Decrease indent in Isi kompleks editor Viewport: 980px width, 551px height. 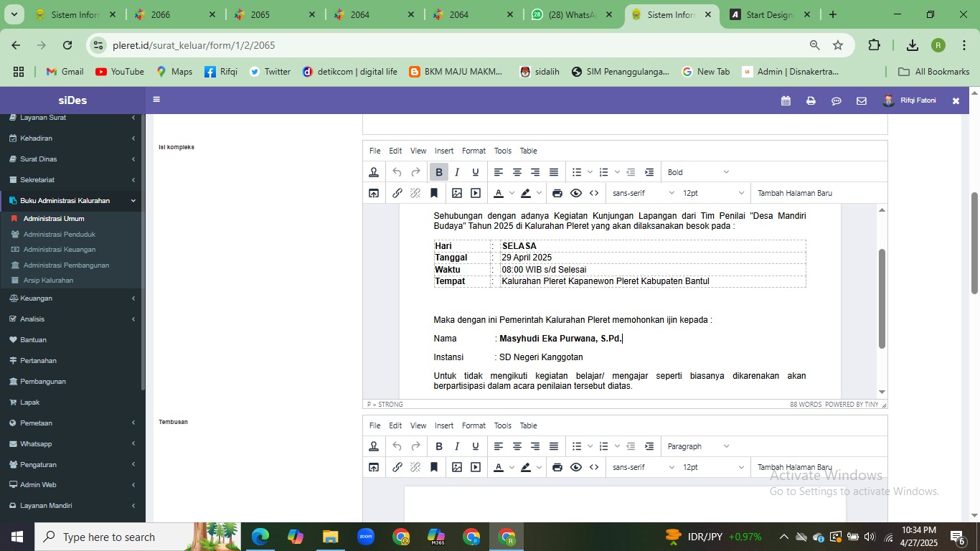pyautogui.click(x=631, y=172)
